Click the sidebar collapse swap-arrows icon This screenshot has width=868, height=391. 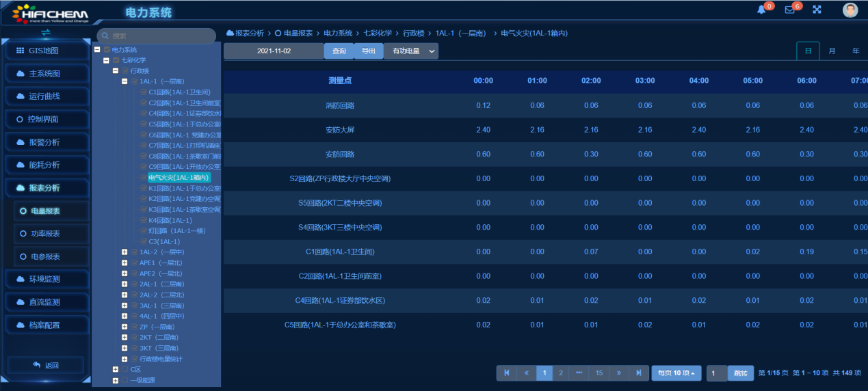pyautogui.click(x=46, y=32)
